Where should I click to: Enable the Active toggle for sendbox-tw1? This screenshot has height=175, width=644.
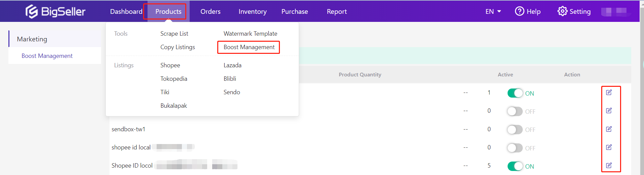pyautogui.click(x=515, y=130)
